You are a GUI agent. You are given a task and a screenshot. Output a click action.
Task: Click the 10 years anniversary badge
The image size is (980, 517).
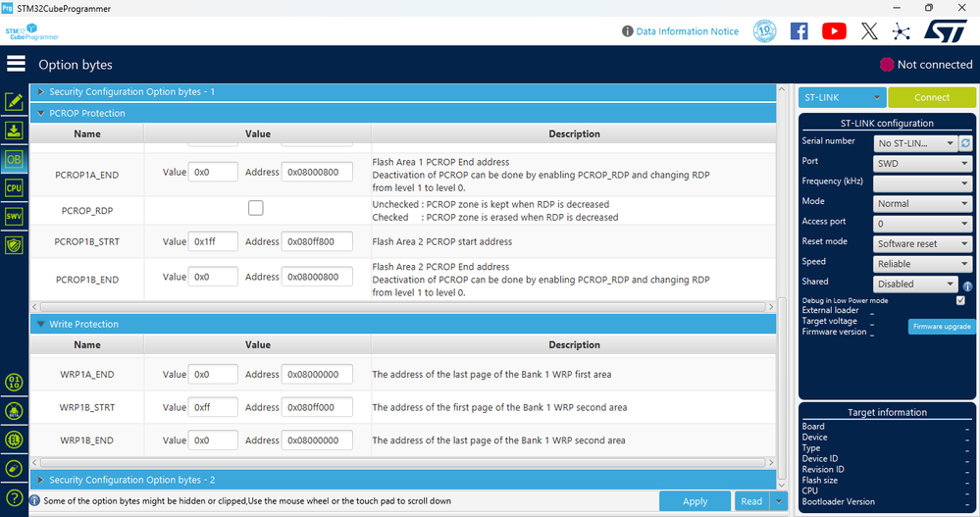point(764,31)
